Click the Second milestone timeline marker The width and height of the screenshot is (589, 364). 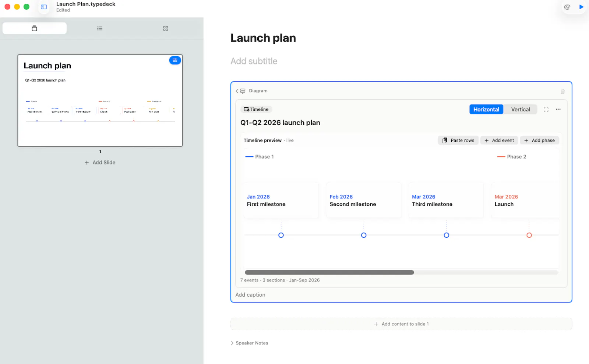coord(364,235)
